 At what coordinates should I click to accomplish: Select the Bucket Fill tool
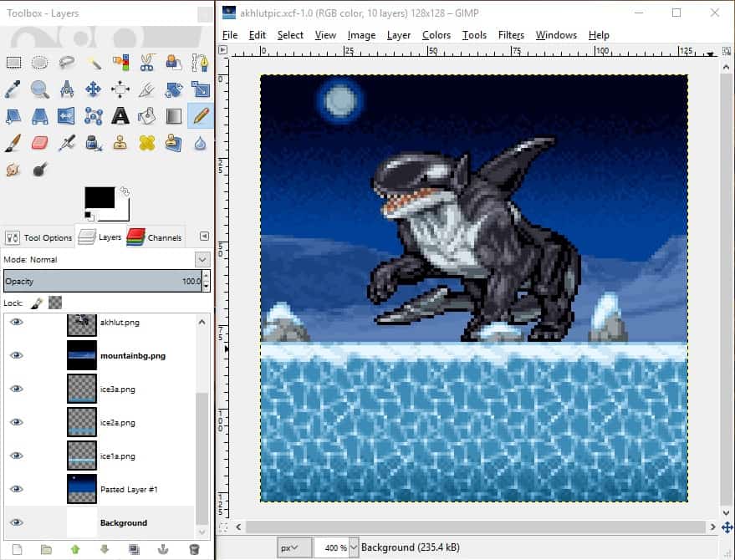(147, 115)
